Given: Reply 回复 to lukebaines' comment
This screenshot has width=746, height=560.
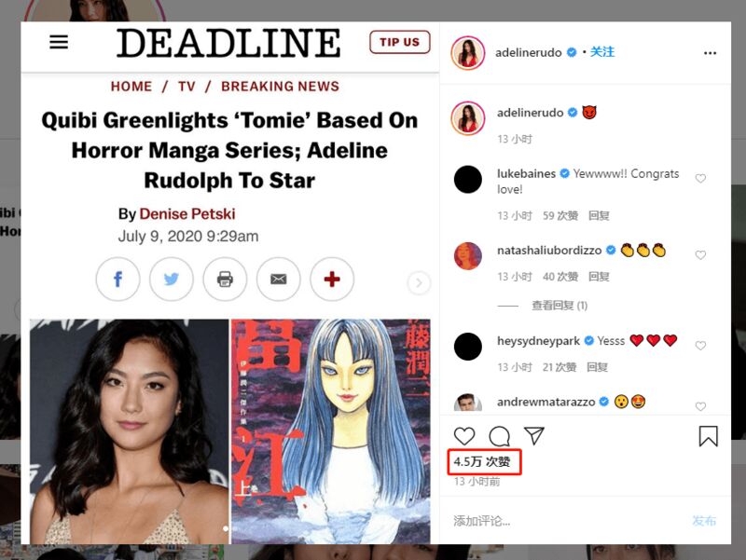Looking at the screenshot, I should pyautogui.click(x=599, y=216).
